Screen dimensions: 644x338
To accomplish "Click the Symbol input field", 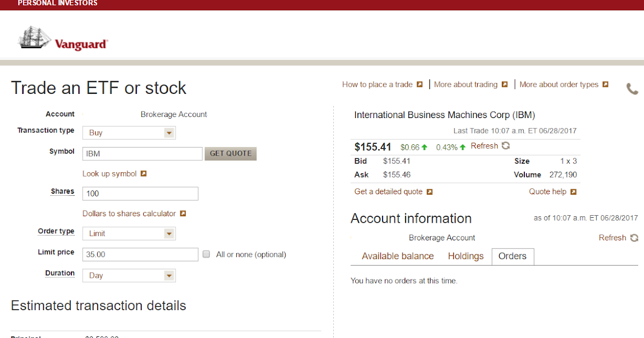I will [142, 154].
